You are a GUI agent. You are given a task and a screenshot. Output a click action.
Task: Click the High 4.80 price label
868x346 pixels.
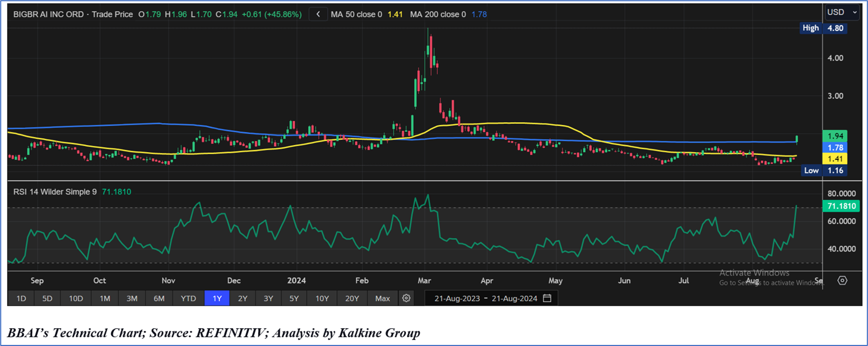point(824,28)
